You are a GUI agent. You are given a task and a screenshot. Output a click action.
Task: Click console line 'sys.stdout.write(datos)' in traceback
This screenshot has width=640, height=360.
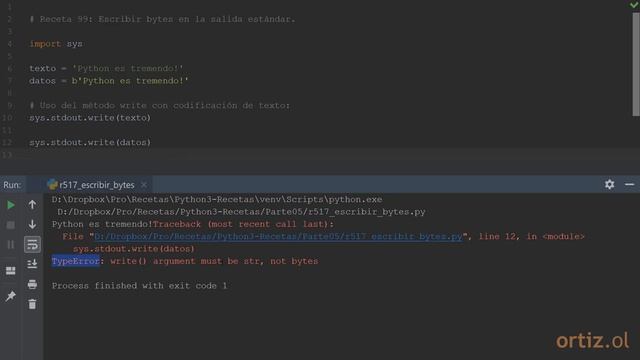134,249
